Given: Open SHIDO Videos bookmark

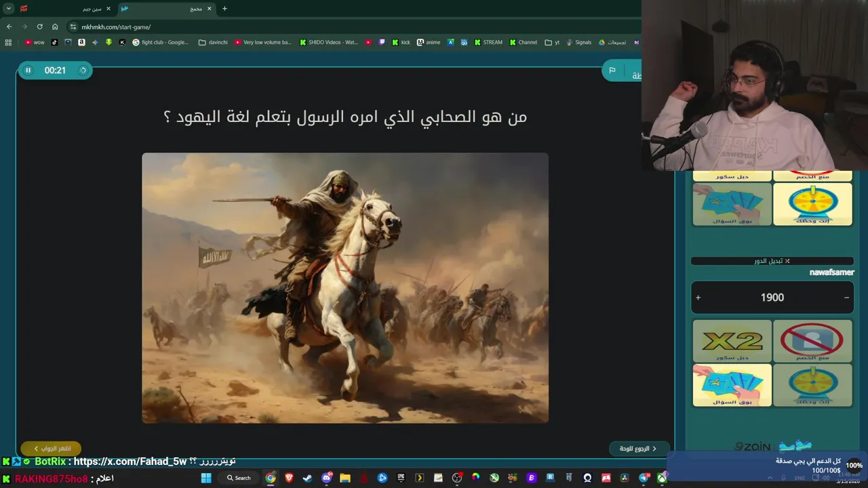Looking at the screenshot, I should (x=329, y=42).
